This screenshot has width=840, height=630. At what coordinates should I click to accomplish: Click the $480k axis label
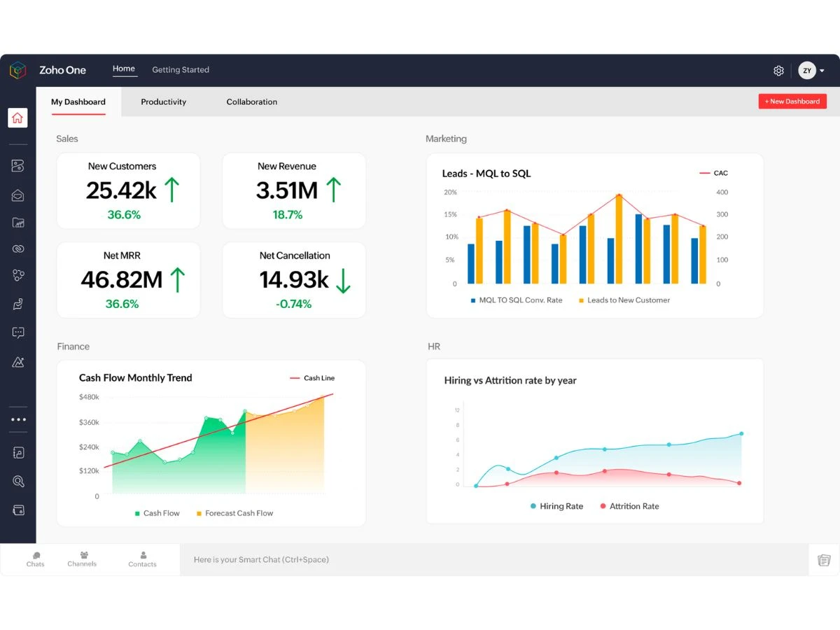point(89,397)
